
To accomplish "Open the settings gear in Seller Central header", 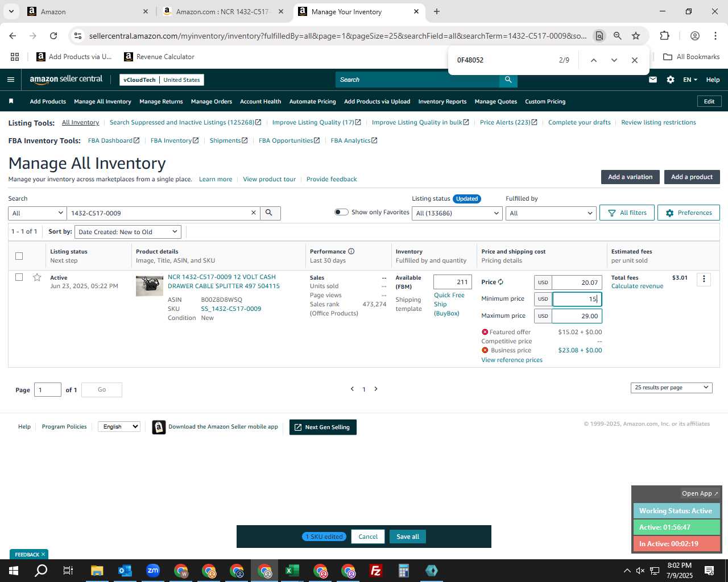I will (x=671, y=80).
